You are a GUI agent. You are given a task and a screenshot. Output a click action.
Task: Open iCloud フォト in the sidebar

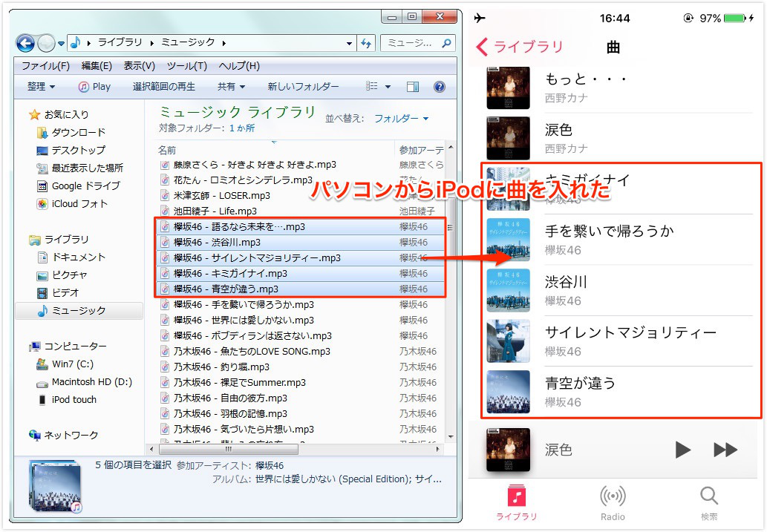point(72,204)
